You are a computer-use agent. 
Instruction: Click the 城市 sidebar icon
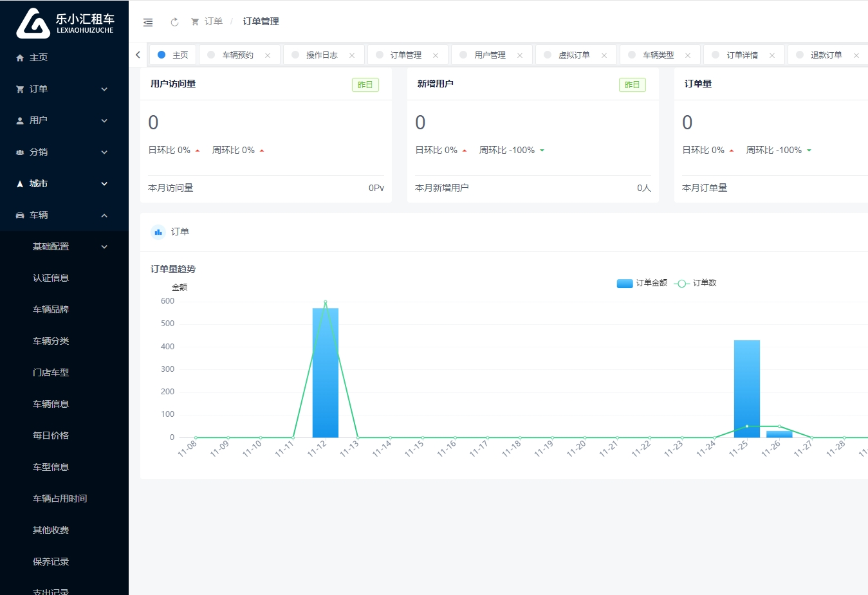pyautogui.click(x=20, y=184)
